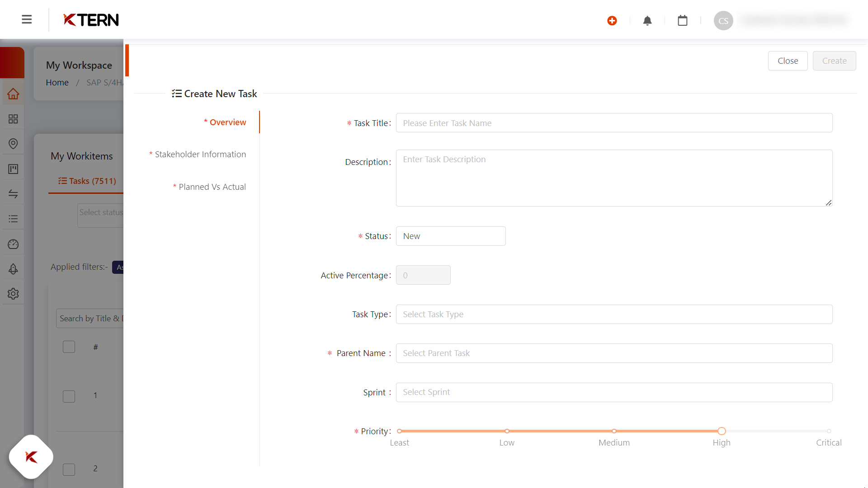Viewport: 868px width, 488px height.
Task: Open the location pin sidebar icon
Action: click(x=13, y=144)
